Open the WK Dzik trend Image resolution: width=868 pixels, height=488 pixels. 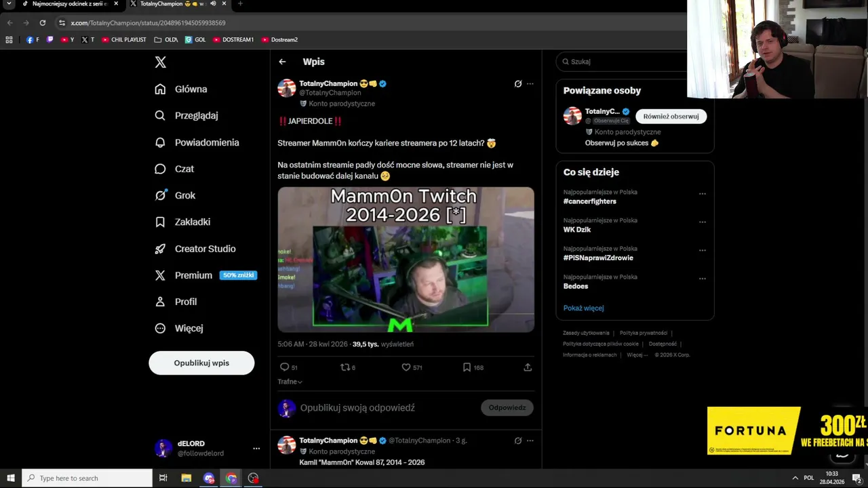[577, 230]
